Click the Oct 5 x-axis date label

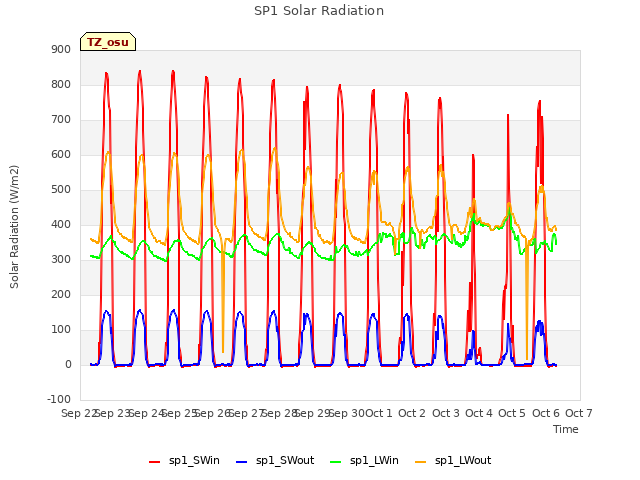tap(512, 413)
